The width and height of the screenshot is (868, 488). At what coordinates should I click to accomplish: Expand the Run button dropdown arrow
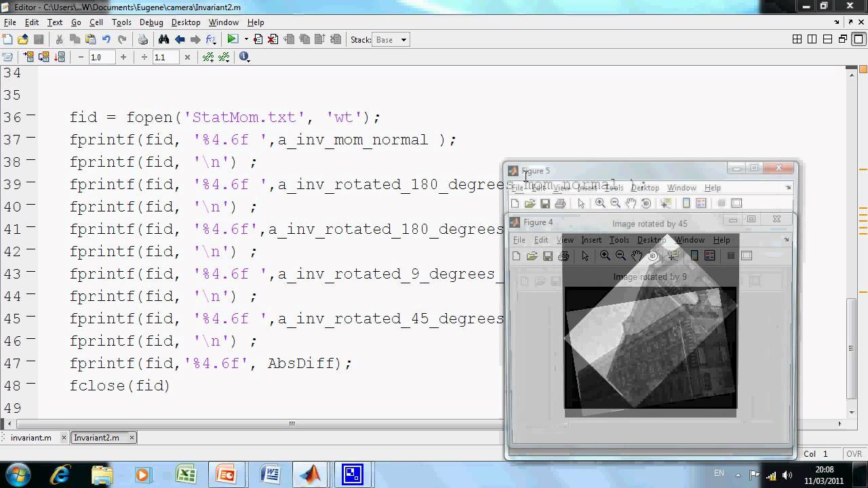pos(246,39)
